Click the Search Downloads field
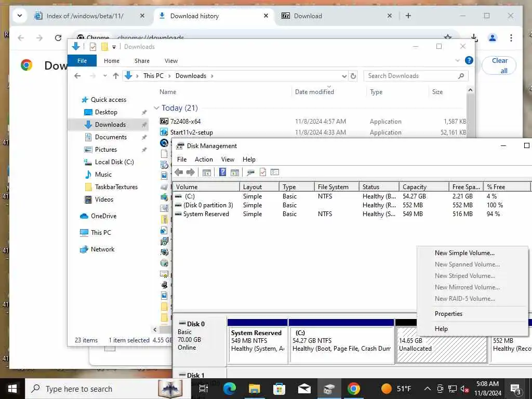The height and width of the screenshot is (399, 532). 416,76
